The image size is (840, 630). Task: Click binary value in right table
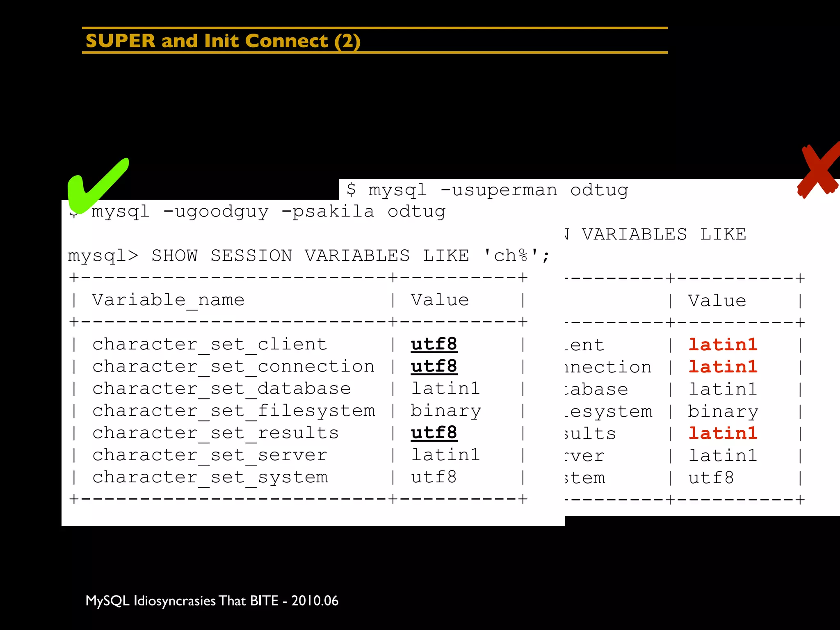pyautogui.click(x=723, y=412)
